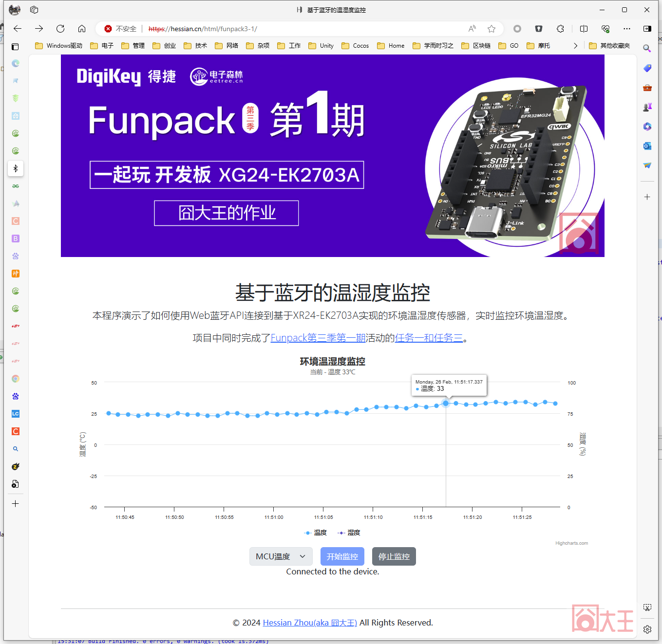Viewport: 662px width, 644px height.
Task: Expand the 区块链 bookmarks folder
Action: 476,46
